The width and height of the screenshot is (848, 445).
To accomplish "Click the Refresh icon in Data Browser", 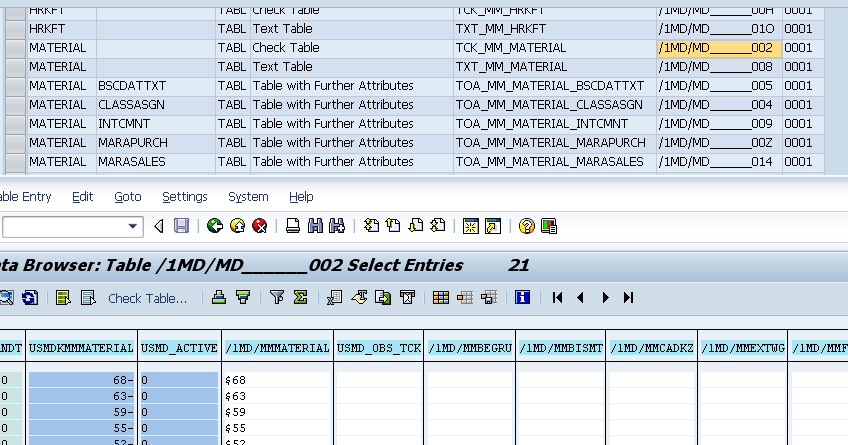I will point(30,297).
